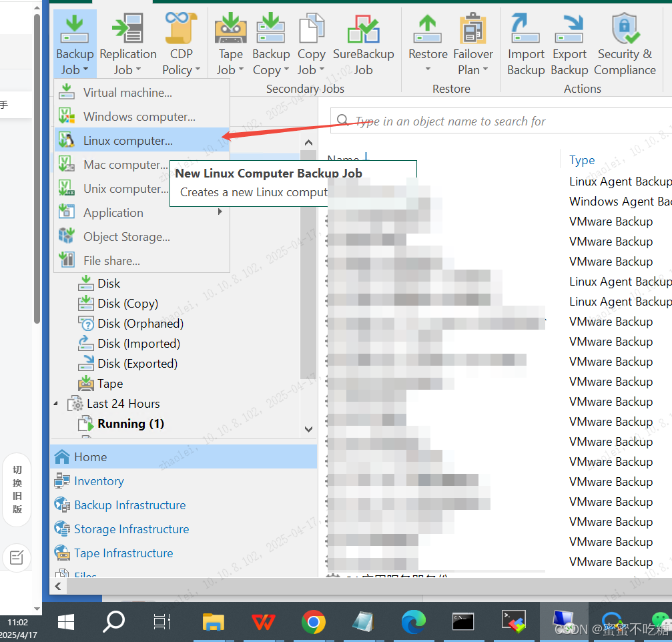Open File Explorer from the taskbar

(x=214, y=622)
